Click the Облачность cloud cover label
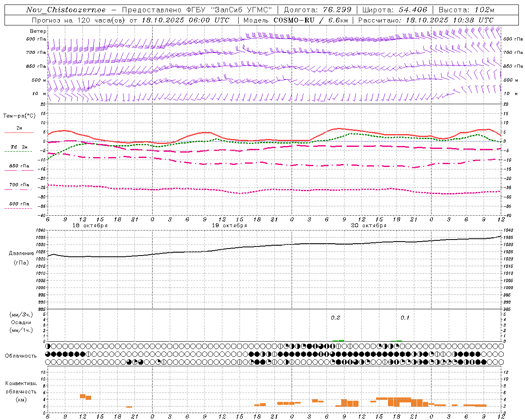525x420 pixels. pyautogui.click(x=21, y=356)
